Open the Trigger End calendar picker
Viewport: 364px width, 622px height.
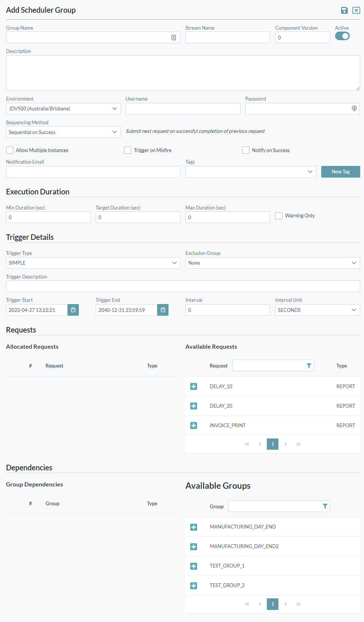coord(163,310)
